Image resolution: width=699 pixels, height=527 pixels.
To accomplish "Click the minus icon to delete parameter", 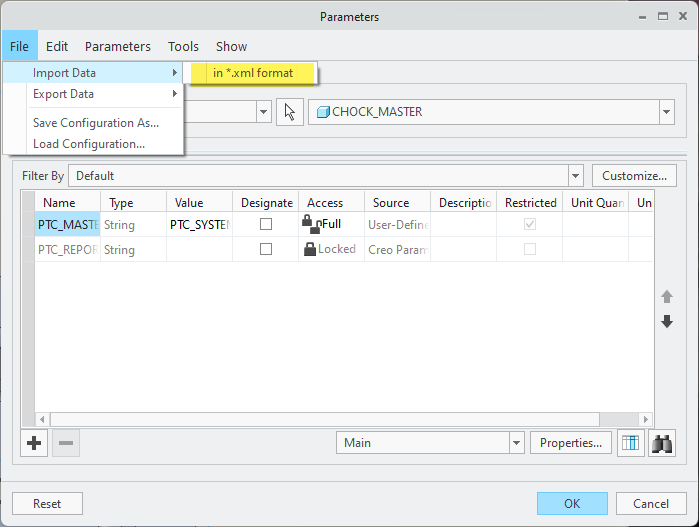I will point(65,442).
